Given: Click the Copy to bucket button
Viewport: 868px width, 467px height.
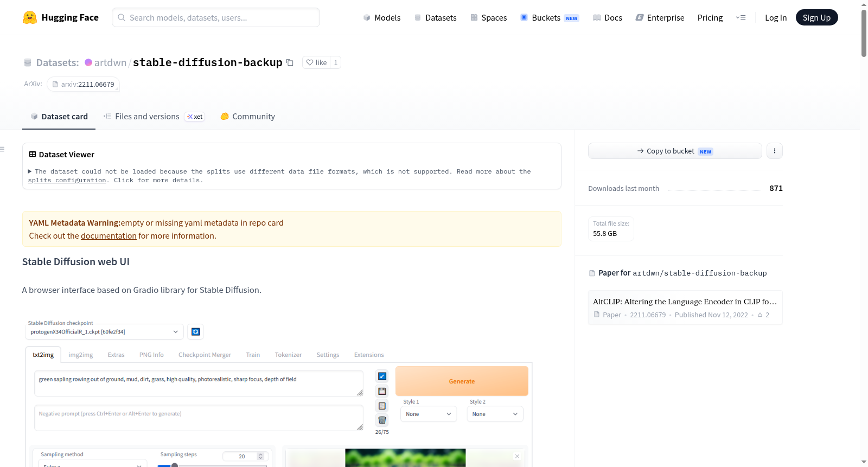Looking at the screenshot, I should [x=675, y=151].
